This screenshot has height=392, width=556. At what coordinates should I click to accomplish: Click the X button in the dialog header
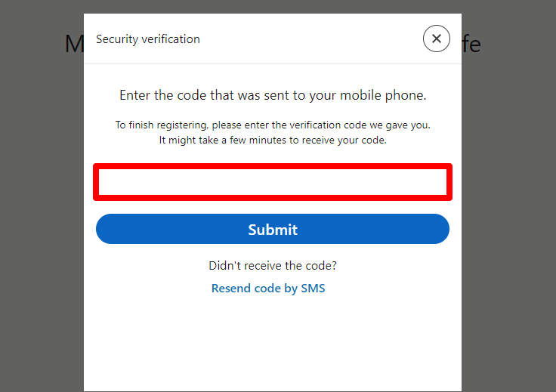click(436, 39)
